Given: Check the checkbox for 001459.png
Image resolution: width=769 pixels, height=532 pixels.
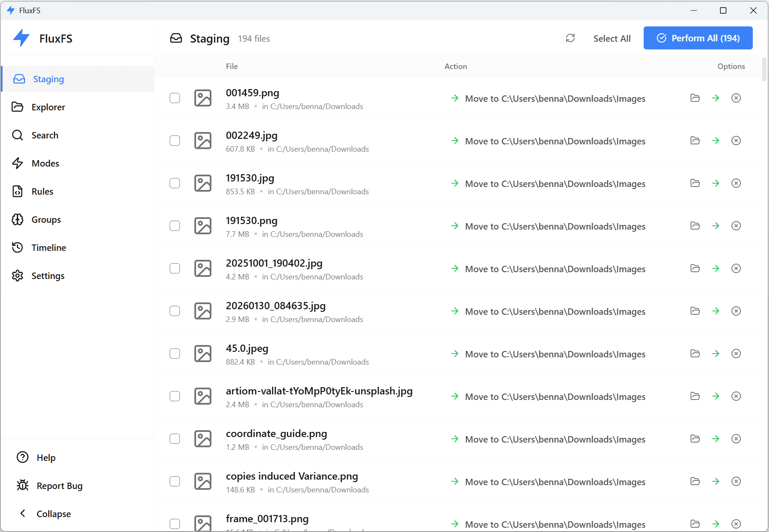Looking at the screenshot, I should click(175, 98).
